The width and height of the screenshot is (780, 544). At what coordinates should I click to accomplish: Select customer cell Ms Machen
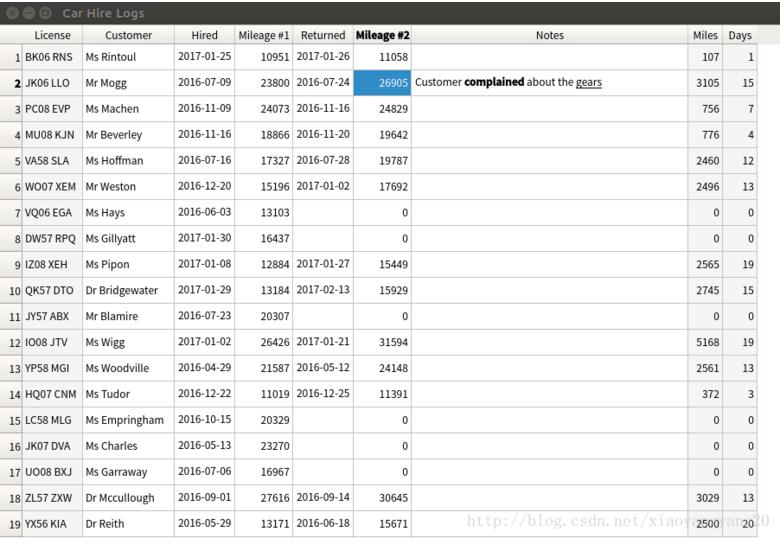click(x=128, y=108)
